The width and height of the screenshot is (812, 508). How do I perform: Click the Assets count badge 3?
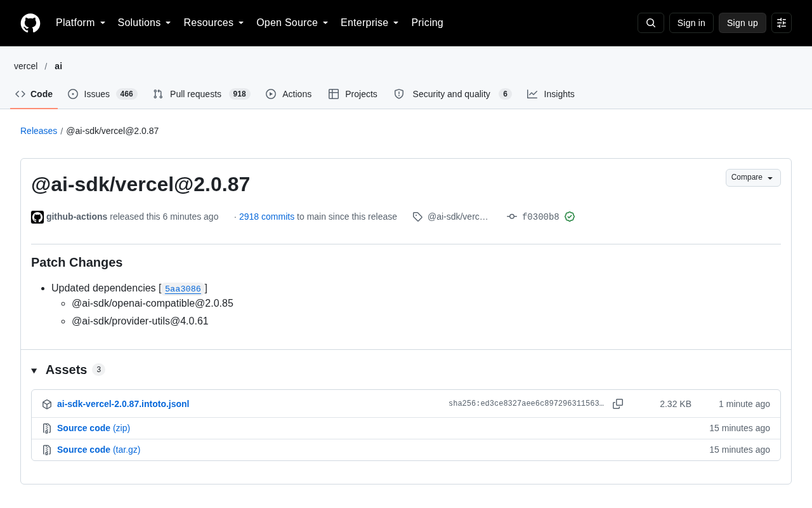98,370
